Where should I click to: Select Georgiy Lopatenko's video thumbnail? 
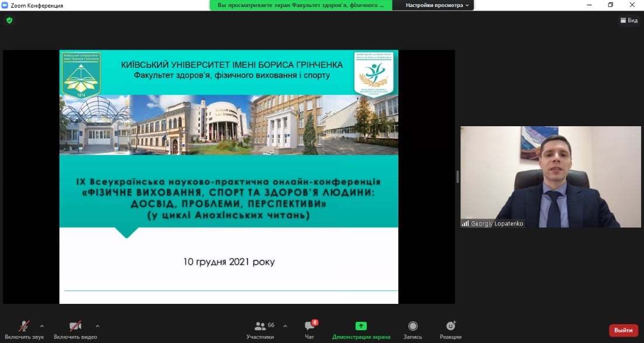[x=550, y=176]
